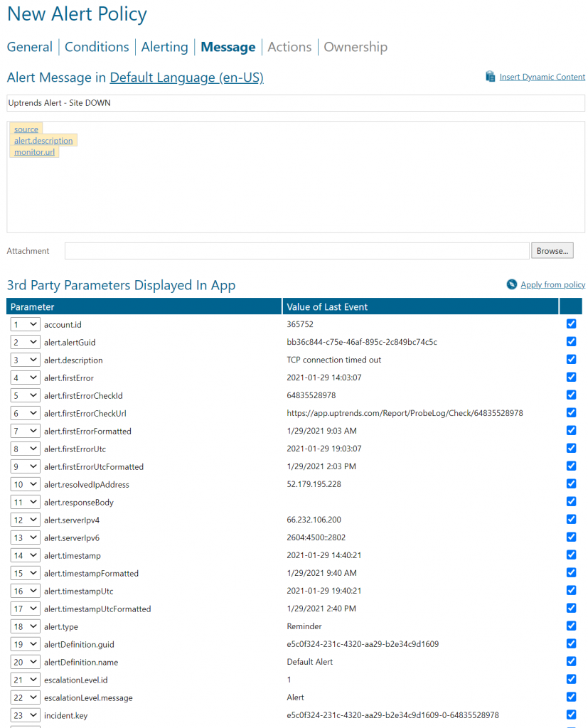Image resolution: width=588 pixels, height=728 pixels.
Task: Click the Browse... attachment button
Action: pos(552,251)
